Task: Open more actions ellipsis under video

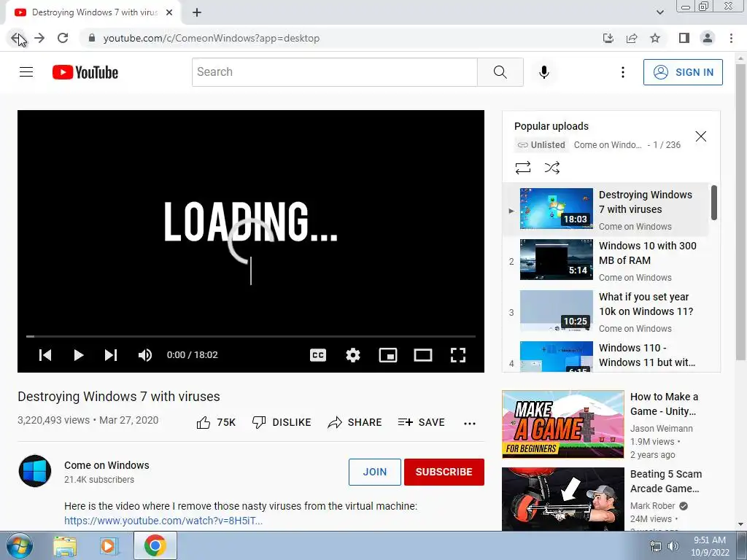Action: coord(470,423)
